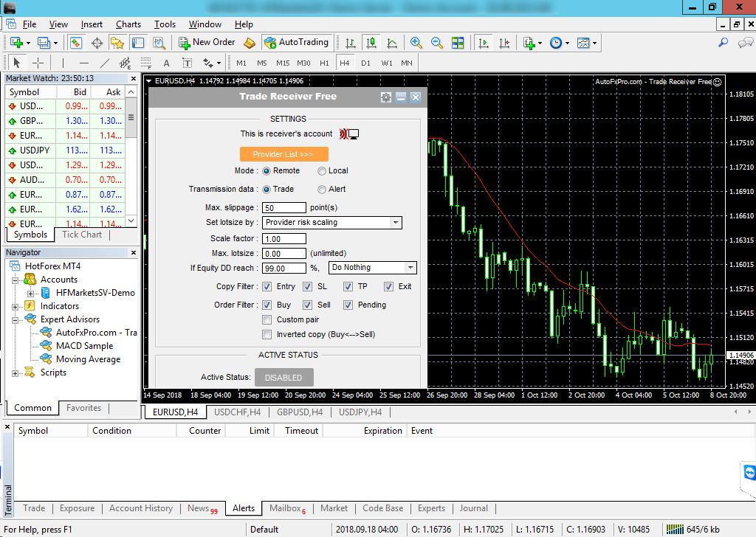Enable the Inverted copy checkbox
This screenshot has width=756, height=537.
[x=267, y=334]
